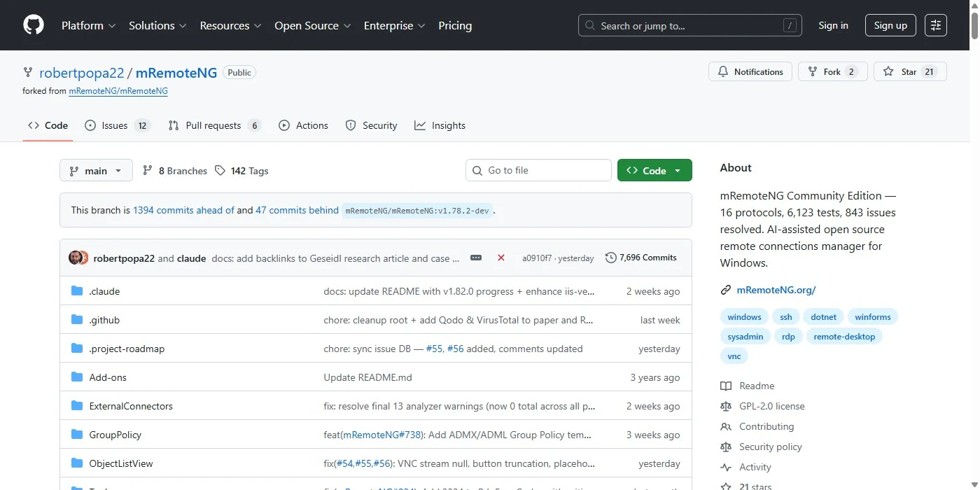Click the failed status X icon on commit

pyautogui.click(x=501, y=258)
